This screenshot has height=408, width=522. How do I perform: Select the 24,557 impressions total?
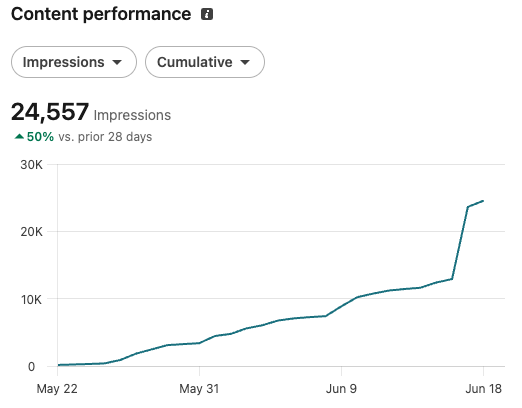pos(50,112)
